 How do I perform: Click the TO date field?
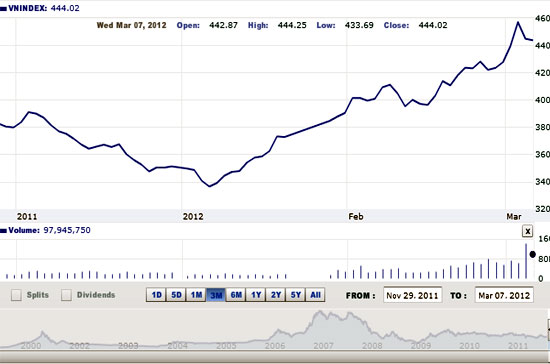point(504,295)
